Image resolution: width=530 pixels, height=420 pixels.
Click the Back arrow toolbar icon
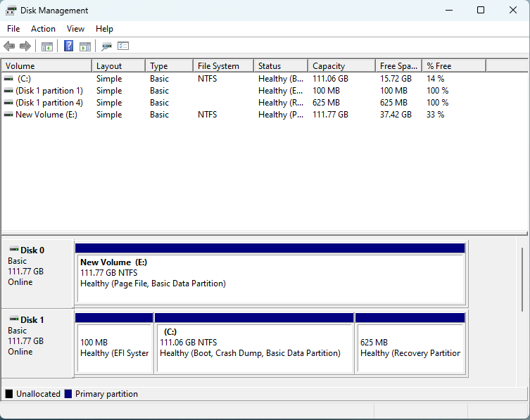[9, 46]
